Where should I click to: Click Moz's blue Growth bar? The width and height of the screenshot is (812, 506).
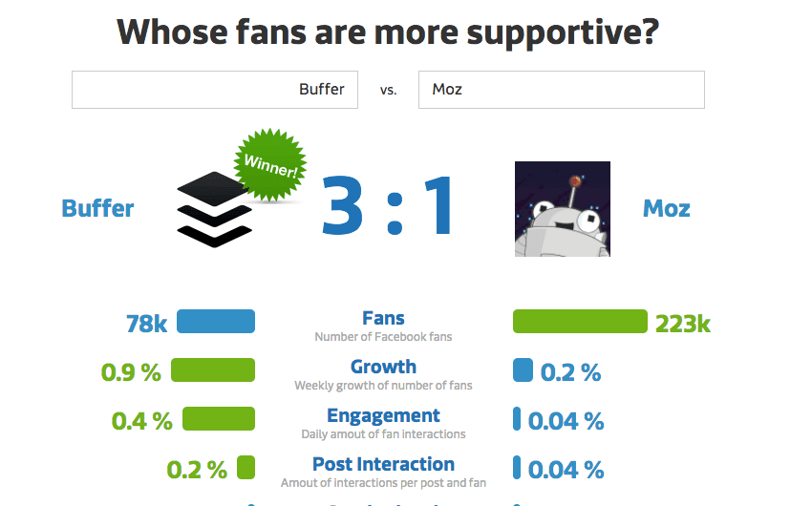(x=523, y=370)
